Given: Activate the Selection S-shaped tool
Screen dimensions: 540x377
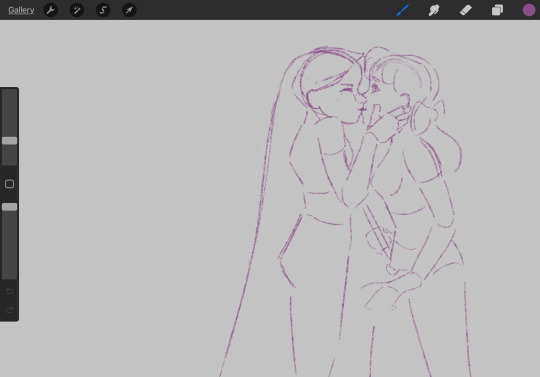Looking at the screenshot, I should coord(103,10).
